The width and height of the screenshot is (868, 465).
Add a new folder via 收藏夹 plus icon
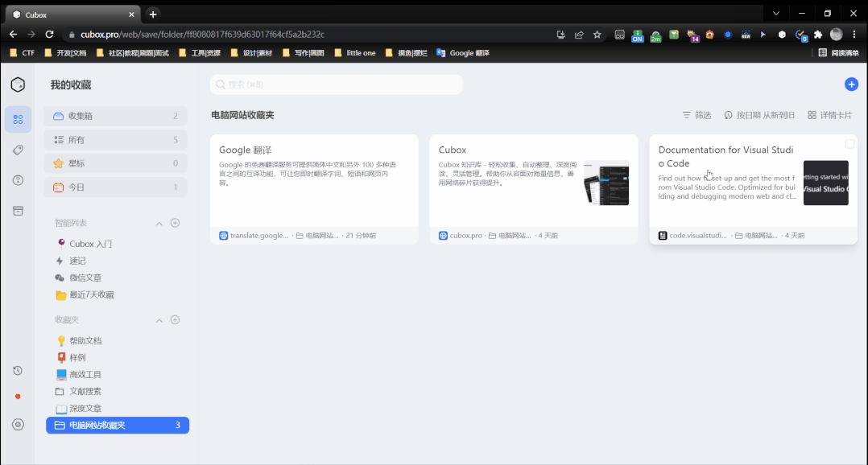pos(175,319)
